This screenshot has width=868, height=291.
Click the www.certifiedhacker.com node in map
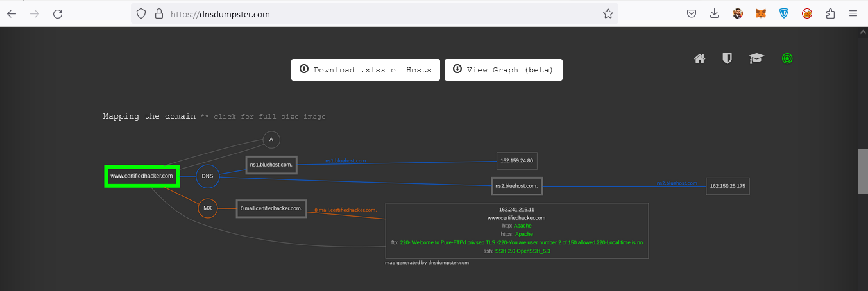coord(142,176)
